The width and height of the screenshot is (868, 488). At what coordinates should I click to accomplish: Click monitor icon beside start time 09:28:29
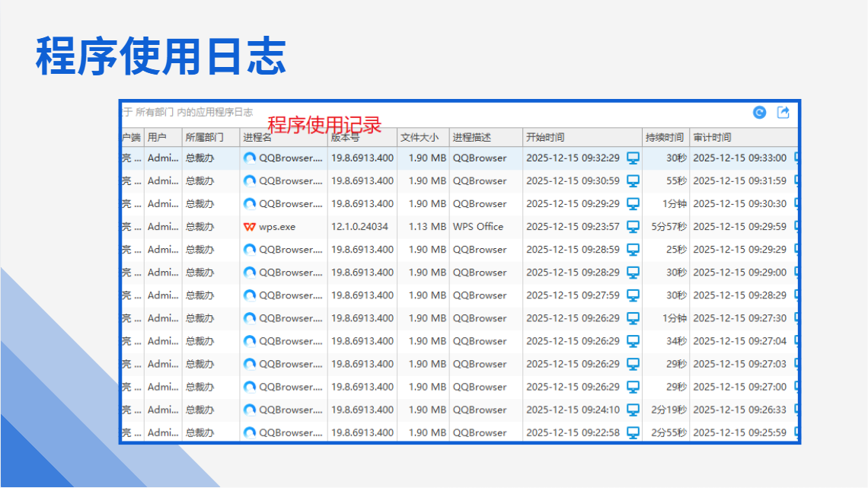[x=633, y=273]
